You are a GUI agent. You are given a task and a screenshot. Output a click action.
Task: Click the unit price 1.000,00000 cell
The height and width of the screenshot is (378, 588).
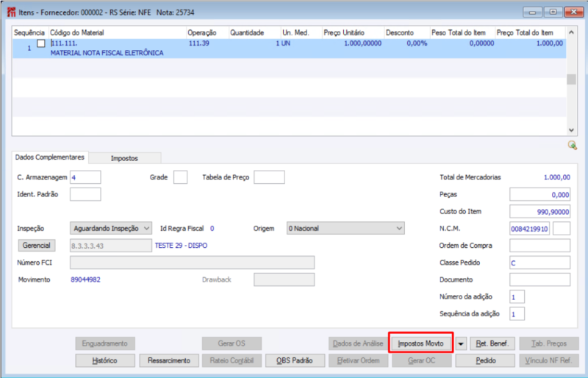pos(362,43)
